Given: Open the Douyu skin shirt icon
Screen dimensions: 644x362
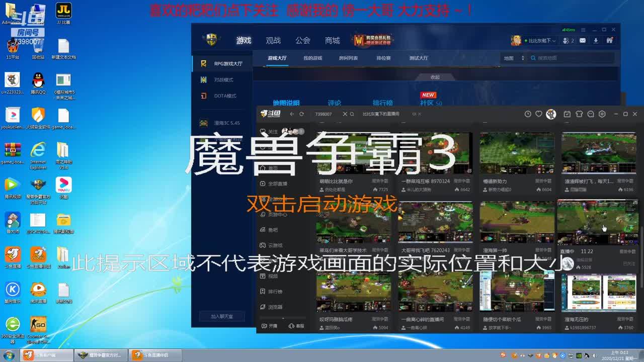Looking at the screenshot, I should point(579,114).
